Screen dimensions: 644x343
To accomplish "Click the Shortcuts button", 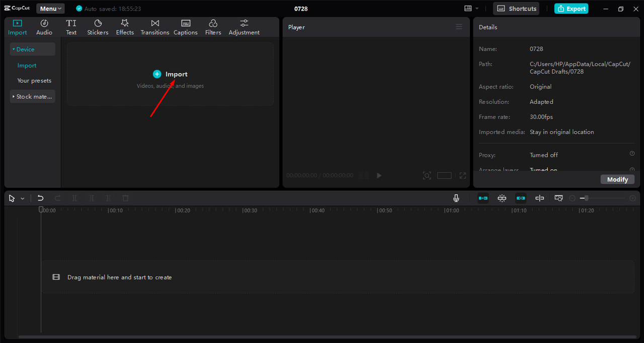I will (x=516, y=9).
